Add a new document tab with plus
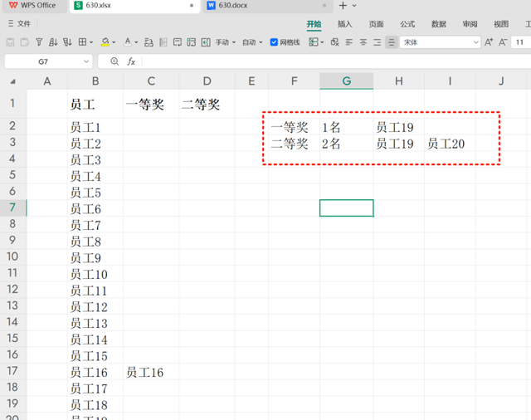The width and height of the screenshot is (531, 420). click(x=343, y=6)
